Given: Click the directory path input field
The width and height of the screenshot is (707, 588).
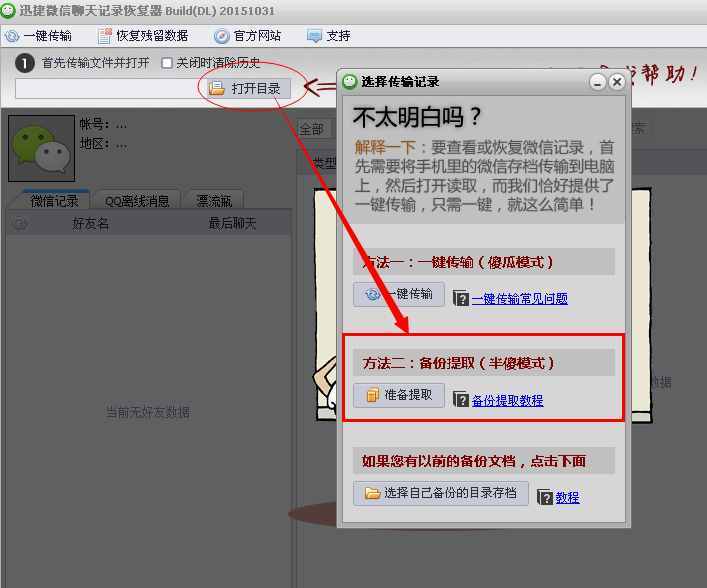Looking at the screenshot, I should tap(110, 88).
